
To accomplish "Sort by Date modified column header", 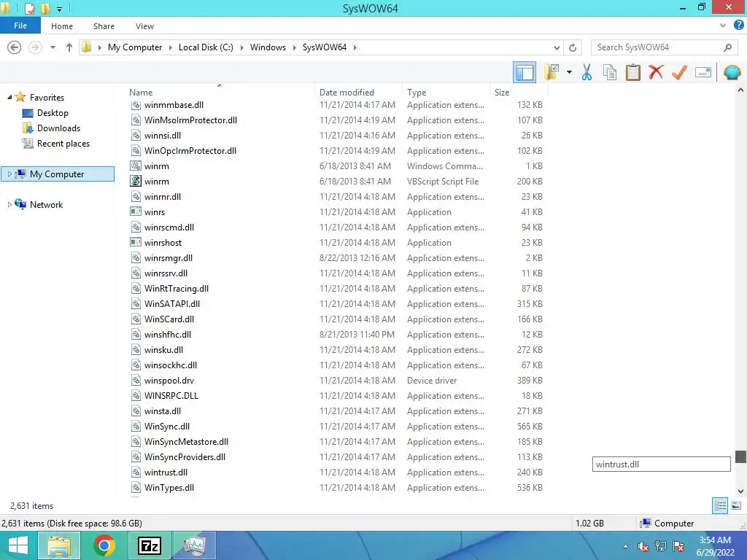I will click(358, 93).
